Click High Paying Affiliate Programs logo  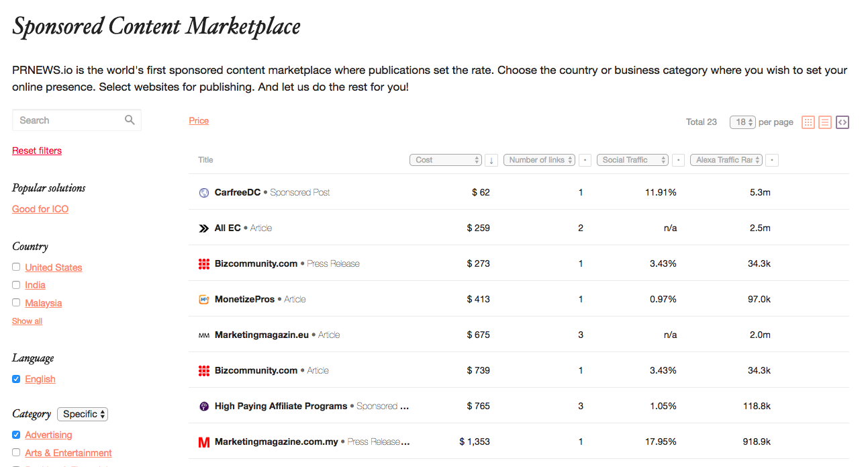click(x=204, y=407)
